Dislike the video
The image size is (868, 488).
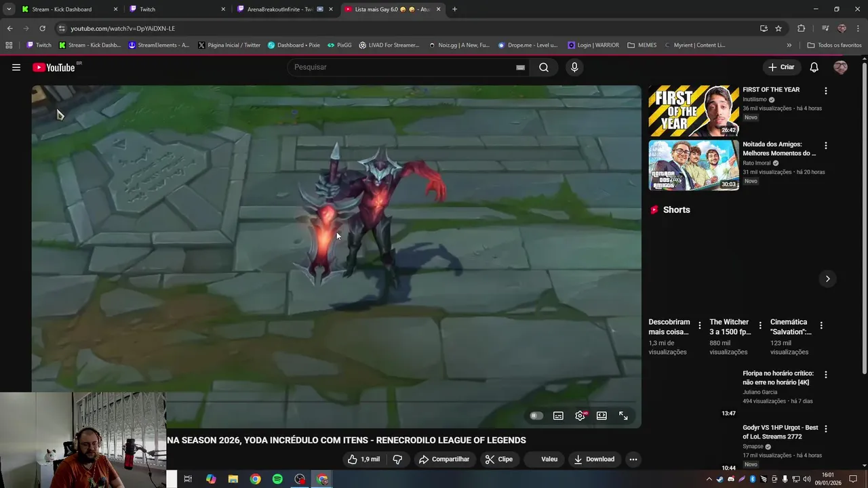pos(397,459)
